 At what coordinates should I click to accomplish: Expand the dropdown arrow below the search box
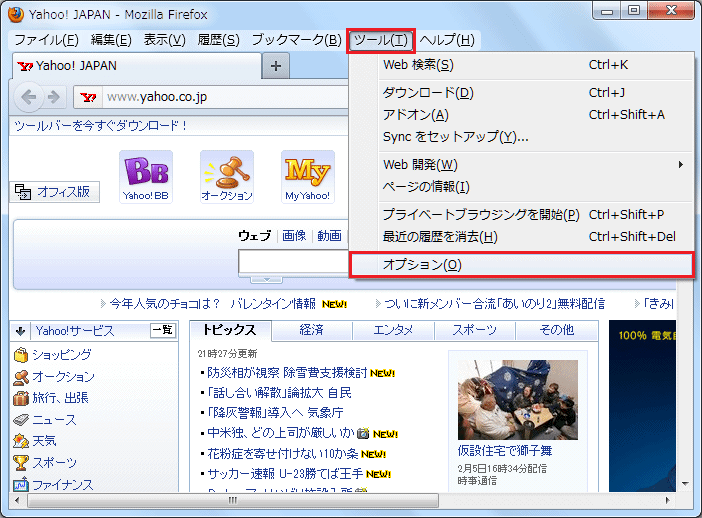click(266, 280)
